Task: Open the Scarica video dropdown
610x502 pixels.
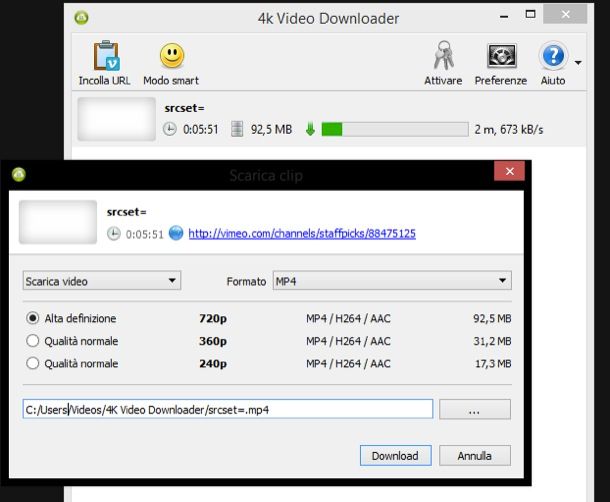Action: pos(102,281)
